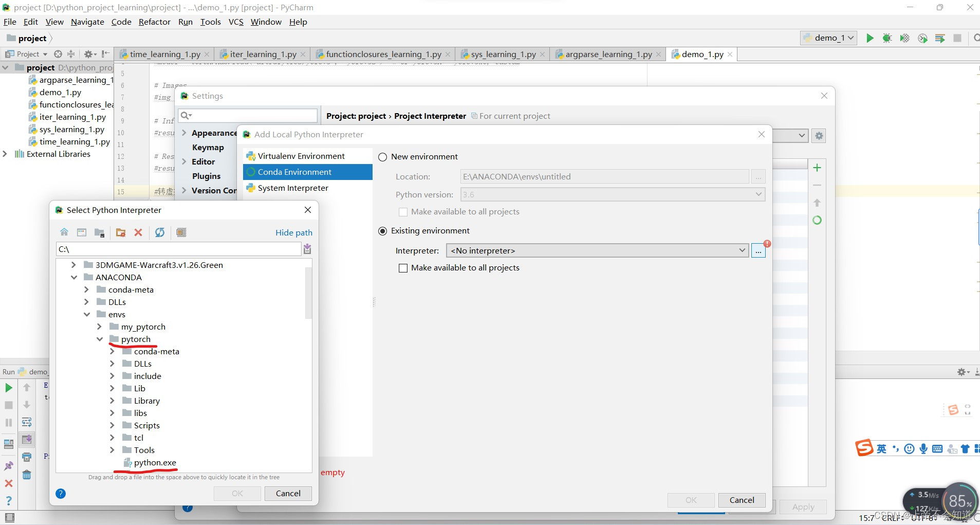This screenshot has height=525, width=980.
Task: Expand the my_pytorch folder
Action: [x=100, y=327]
